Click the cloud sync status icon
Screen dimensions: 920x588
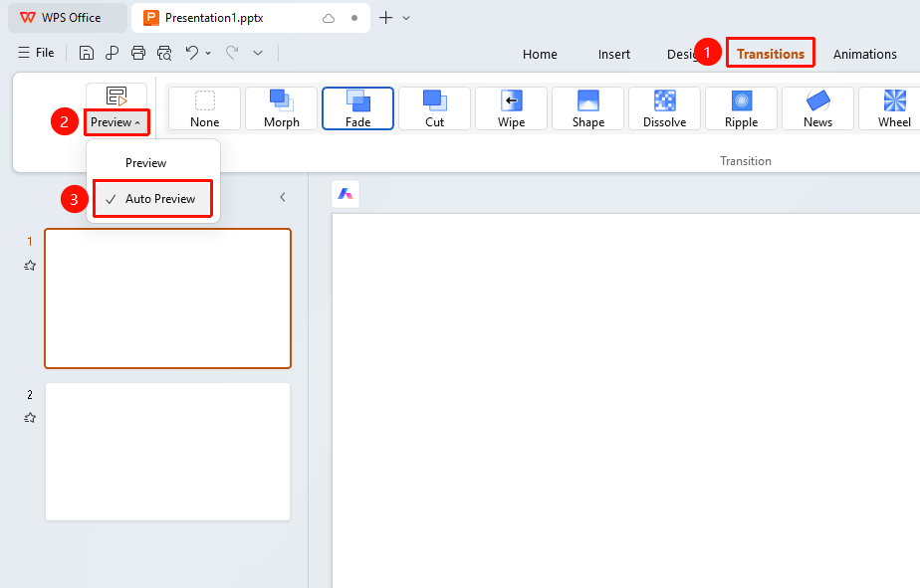pyautogui.click(x=329, y=18)
